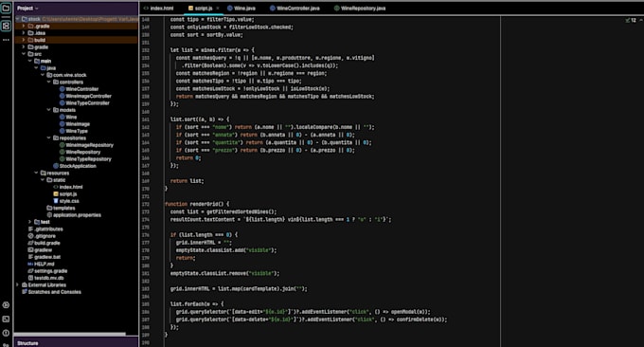Select the templates folder
This screenshot has width=644, height=347.
(x=61, y=208)
